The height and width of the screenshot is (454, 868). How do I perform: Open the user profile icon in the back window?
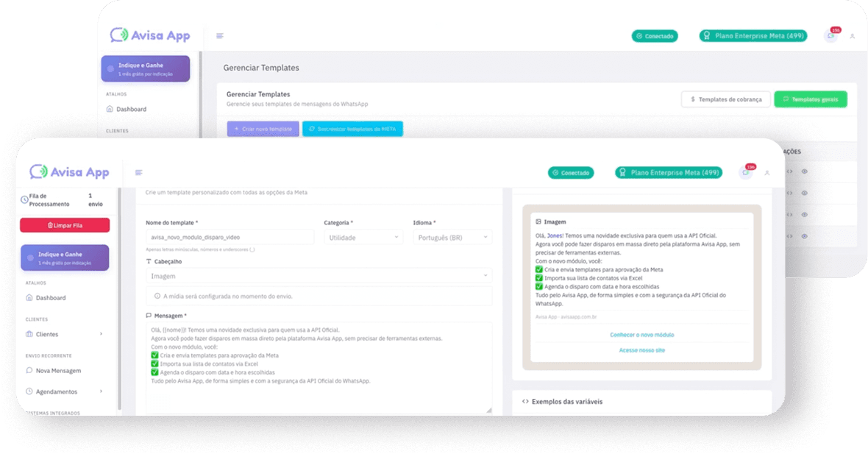852,37
